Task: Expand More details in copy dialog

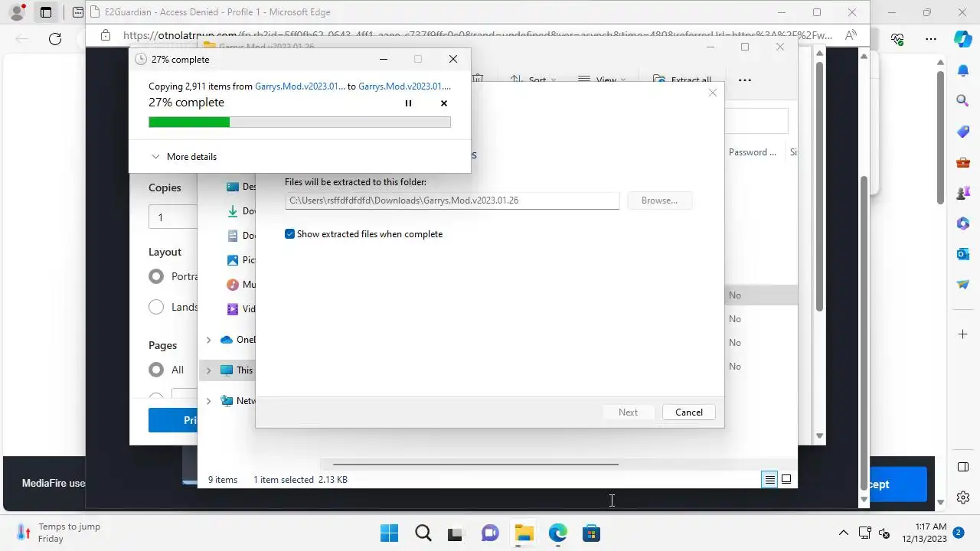Action: click(184, 157)
